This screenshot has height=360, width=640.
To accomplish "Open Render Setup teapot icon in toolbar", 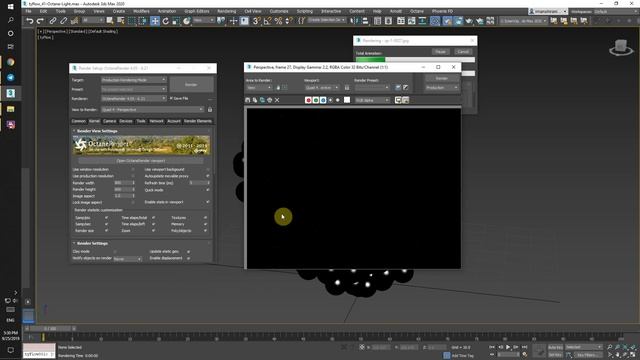I will pyautogui.click(x=447, y=21).
